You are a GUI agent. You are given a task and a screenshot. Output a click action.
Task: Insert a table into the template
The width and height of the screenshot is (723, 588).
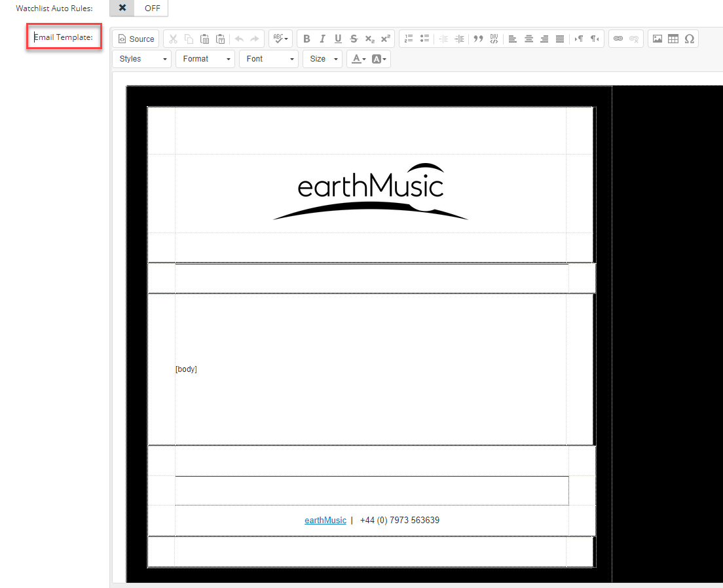pos(673,39)
